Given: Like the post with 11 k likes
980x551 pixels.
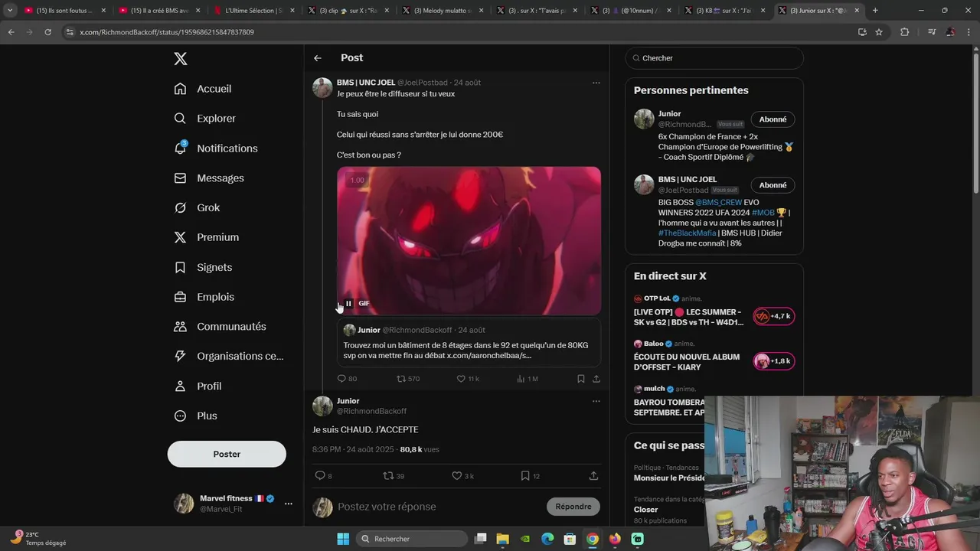Looking at the screenshot, I should pyautogui.click(x=467, y=379).
